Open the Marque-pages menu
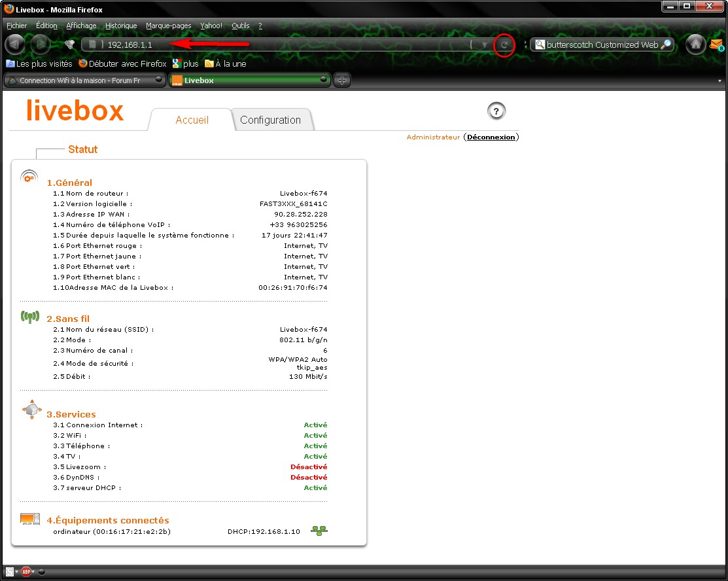 [x=169, y=26]
